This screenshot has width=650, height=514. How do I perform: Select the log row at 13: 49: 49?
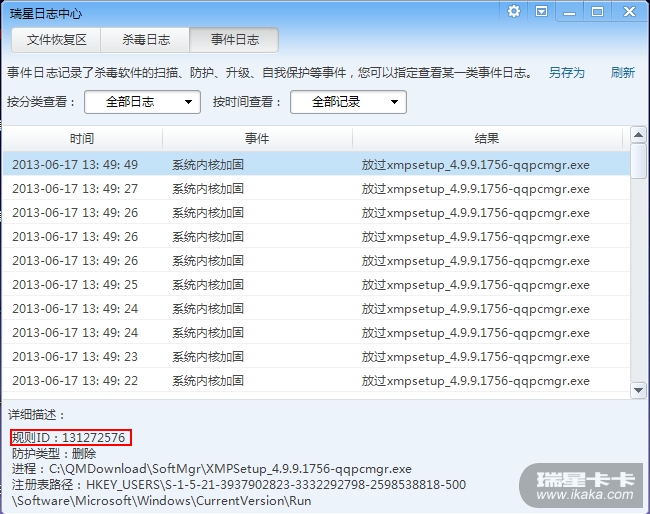[x=316, y=165]
